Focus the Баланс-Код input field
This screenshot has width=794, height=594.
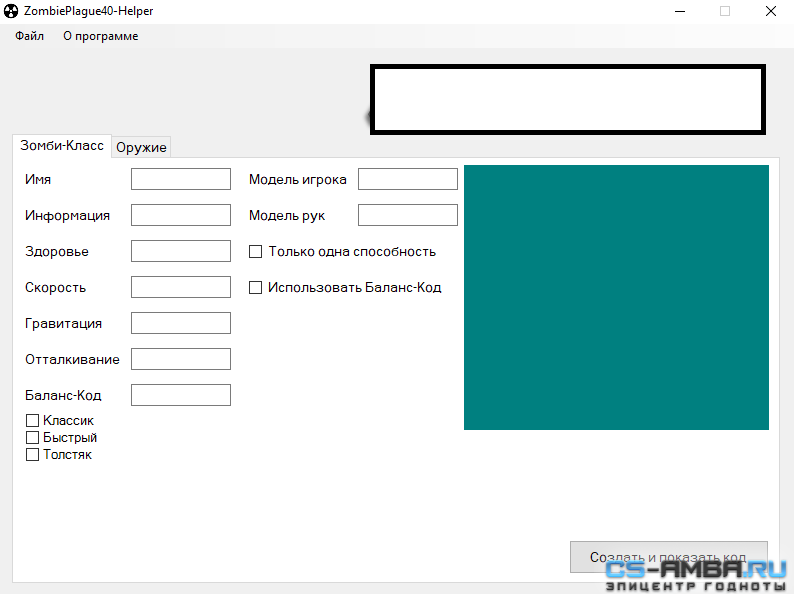coord(180,395)
